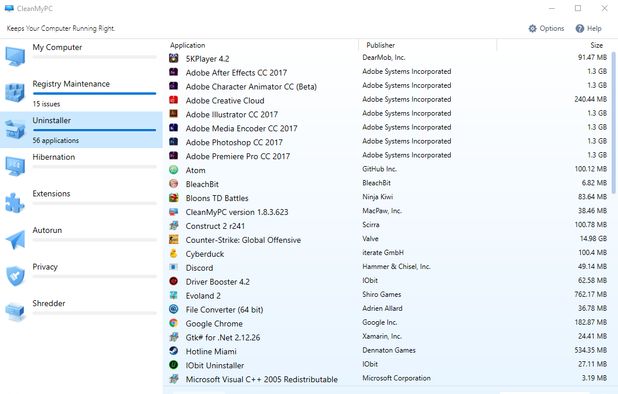Screen dimensions: 618x394
Task: Click the Uninstaller blue progress bar
Action: point(95,130)
